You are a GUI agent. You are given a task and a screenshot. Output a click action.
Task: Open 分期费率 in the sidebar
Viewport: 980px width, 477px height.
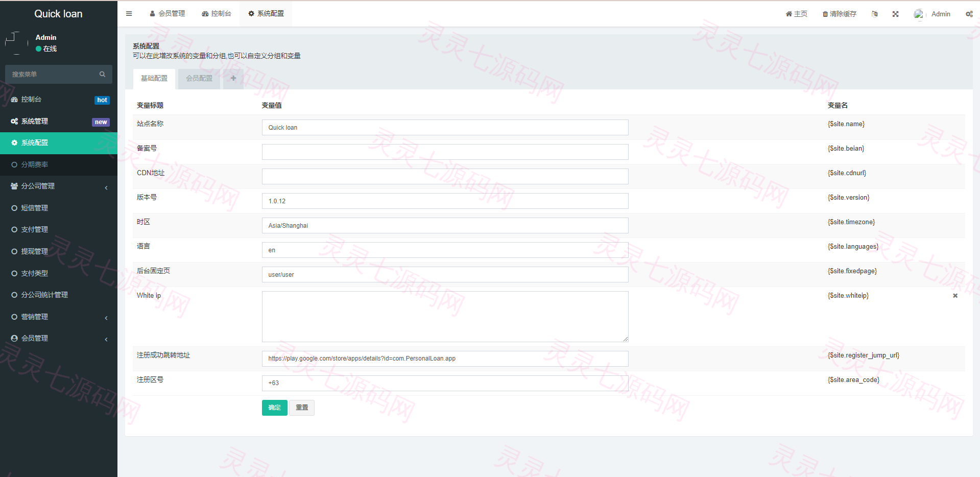[59, 164]
